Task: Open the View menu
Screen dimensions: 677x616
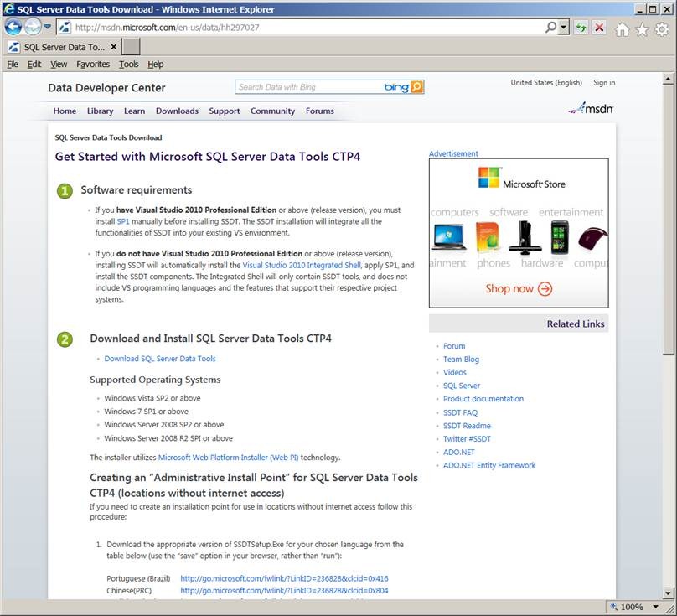Action: point(59,64)
